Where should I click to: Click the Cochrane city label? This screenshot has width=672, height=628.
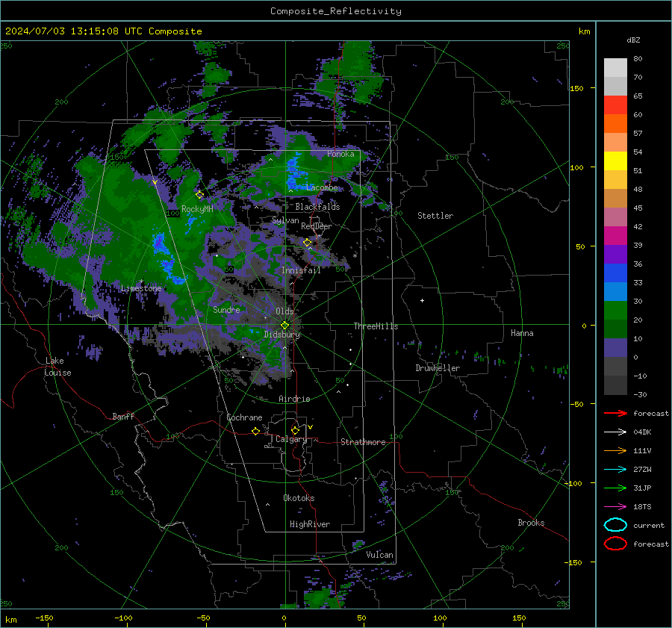[244, 417]
